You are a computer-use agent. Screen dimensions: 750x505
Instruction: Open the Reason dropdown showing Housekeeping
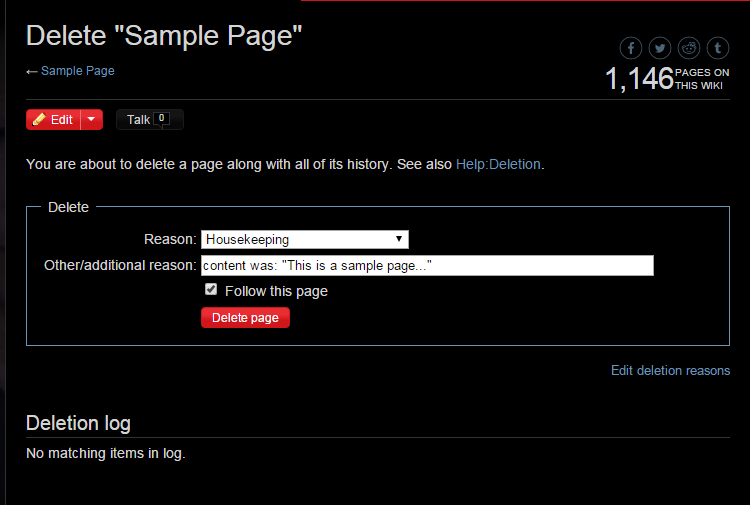[x=305, y=239]
